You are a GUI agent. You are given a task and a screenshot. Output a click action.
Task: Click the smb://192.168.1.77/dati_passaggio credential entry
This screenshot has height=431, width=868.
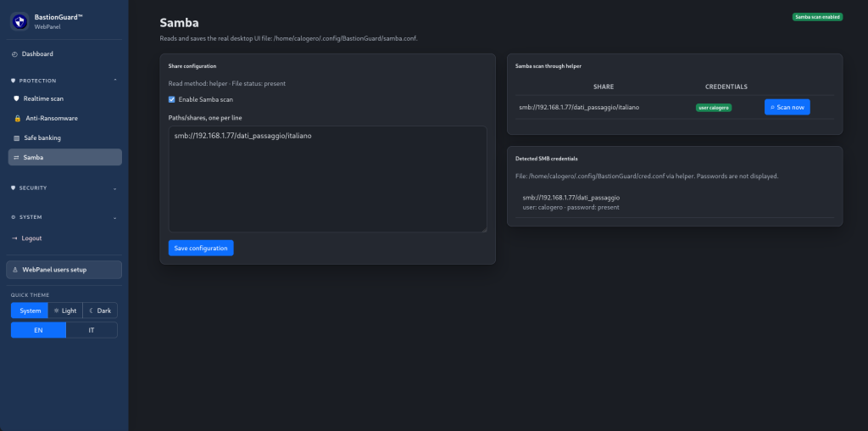570,198
